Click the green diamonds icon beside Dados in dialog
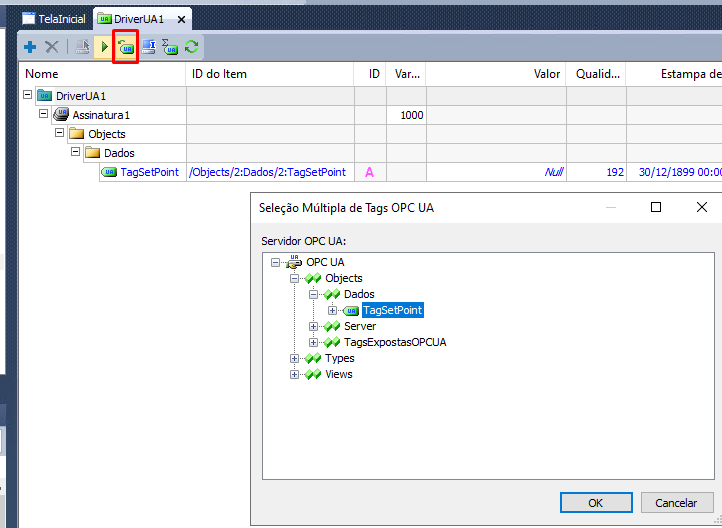The height and width of the screenshot is (528, 722). 332,294
